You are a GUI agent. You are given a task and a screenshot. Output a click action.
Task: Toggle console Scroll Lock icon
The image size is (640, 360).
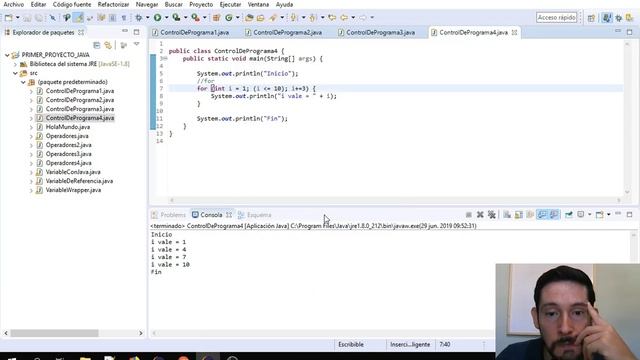(518, 215)
